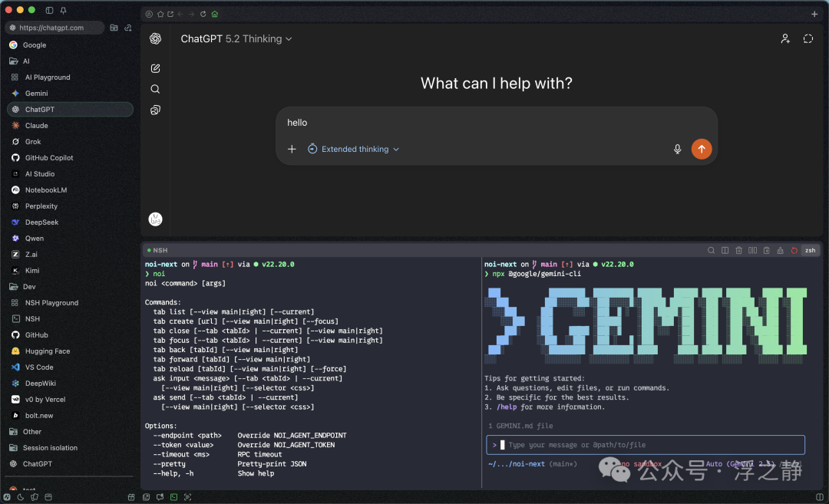829x504 pixels.
Task: Click the Gemini CLI message input
Action: tap(646, 445)
